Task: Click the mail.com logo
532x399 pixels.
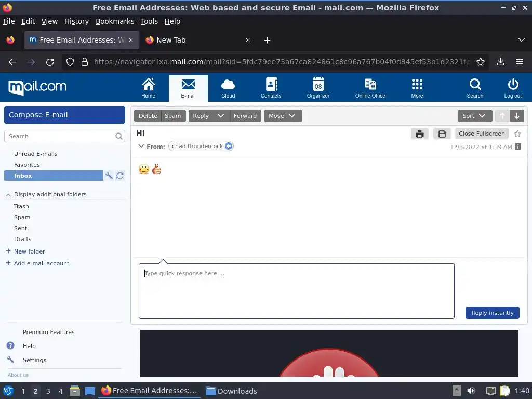Action: pos(37,87)
